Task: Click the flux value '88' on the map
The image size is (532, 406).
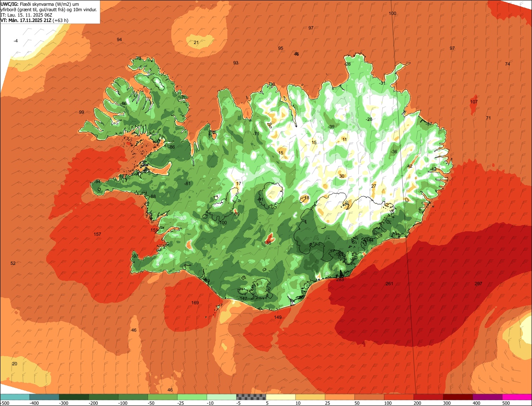Action: tap(153, 196)
